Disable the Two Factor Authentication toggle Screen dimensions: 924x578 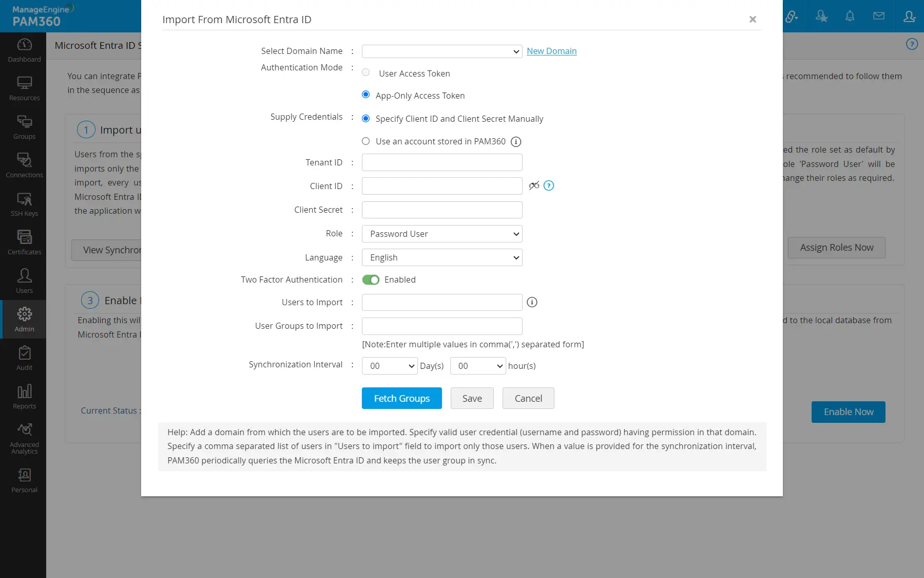point(371,280)
